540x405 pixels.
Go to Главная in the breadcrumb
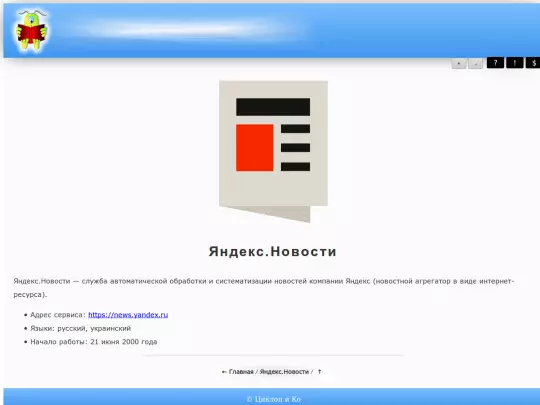(x=241, y=372)
